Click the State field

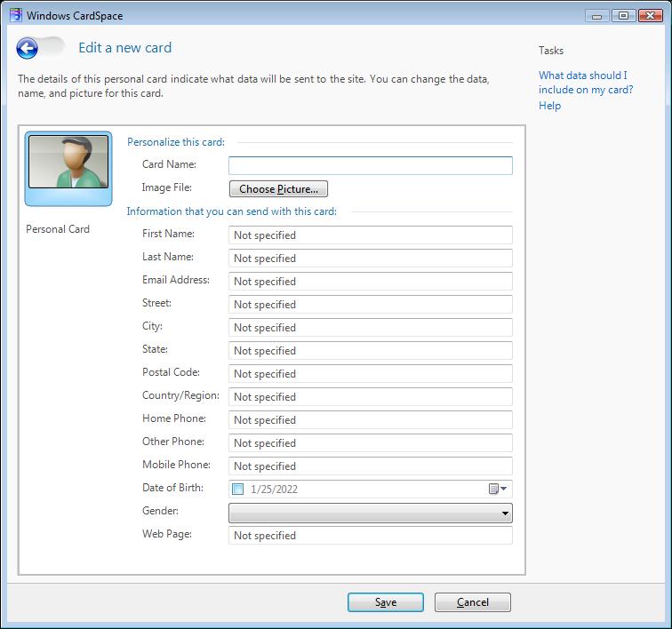pos(371,351)
